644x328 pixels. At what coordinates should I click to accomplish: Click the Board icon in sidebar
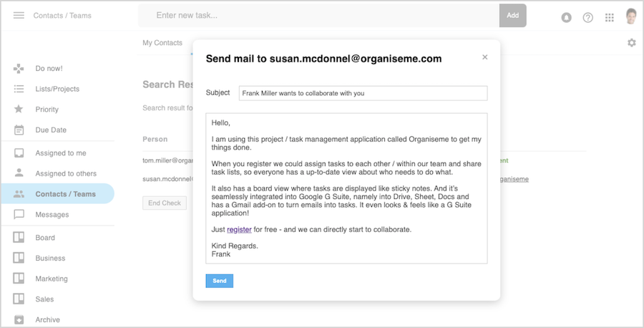click(19, 237)
